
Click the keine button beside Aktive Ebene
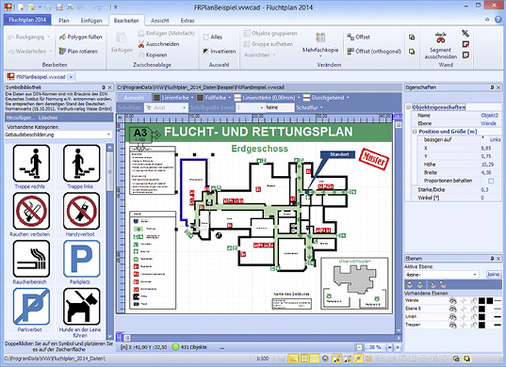click(493, 274)
